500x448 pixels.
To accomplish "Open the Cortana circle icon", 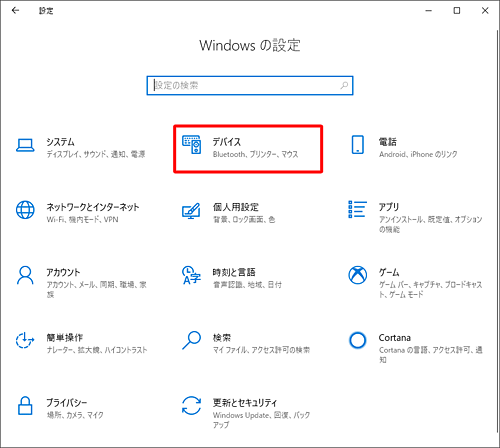I will [x=358, y=340].
